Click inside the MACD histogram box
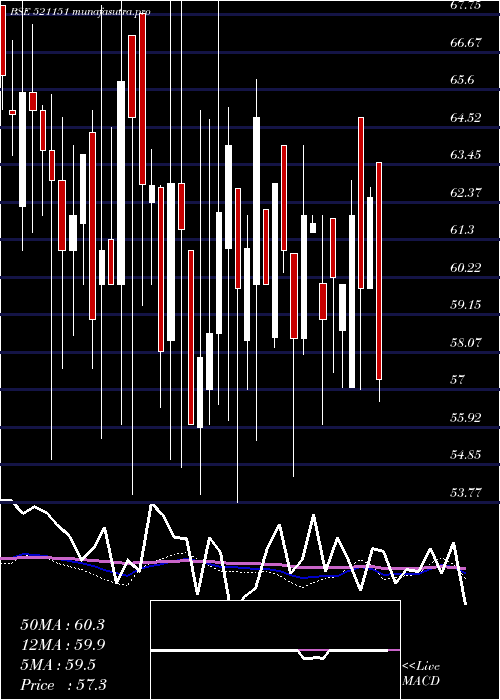The height and width of the screenshot is (700, 500). [x=275, y=650]
